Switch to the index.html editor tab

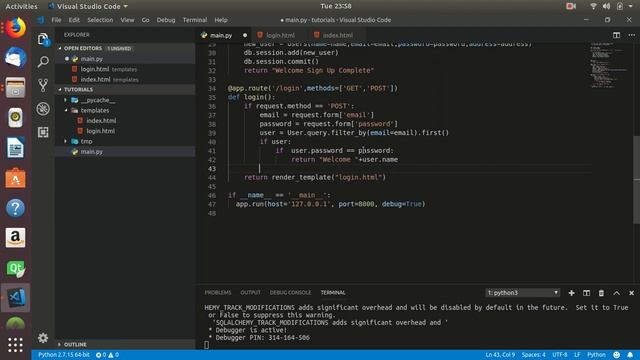click(x=338, y=35)
